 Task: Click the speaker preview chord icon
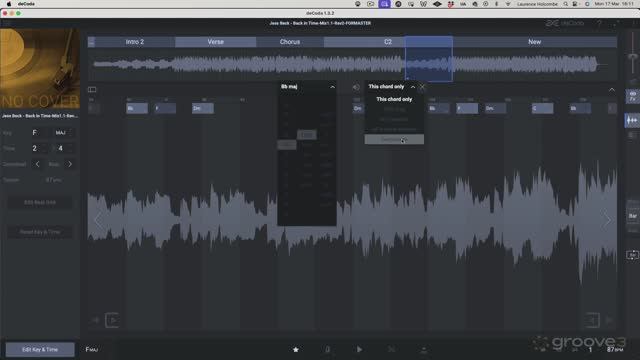tap(356, 87)
